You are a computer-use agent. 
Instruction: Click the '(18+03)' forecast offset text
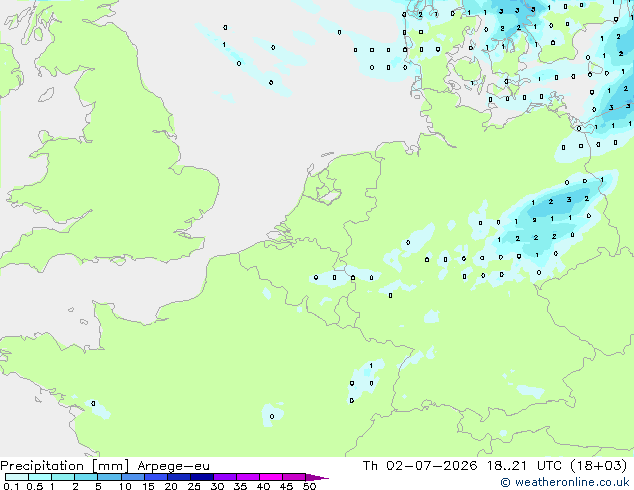click(x=598, y=466)
